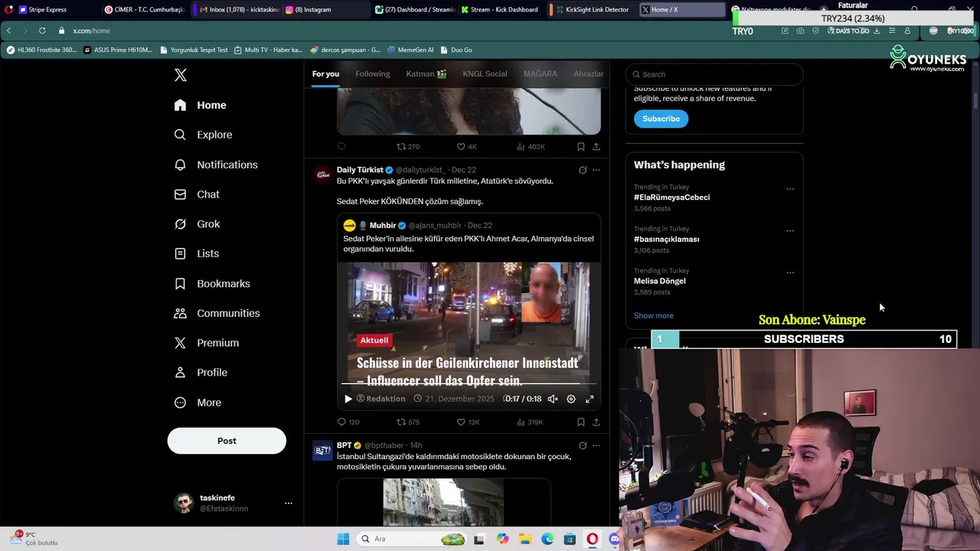Click the Post button
The image size is (980, 551).
(x=227, y=441)
